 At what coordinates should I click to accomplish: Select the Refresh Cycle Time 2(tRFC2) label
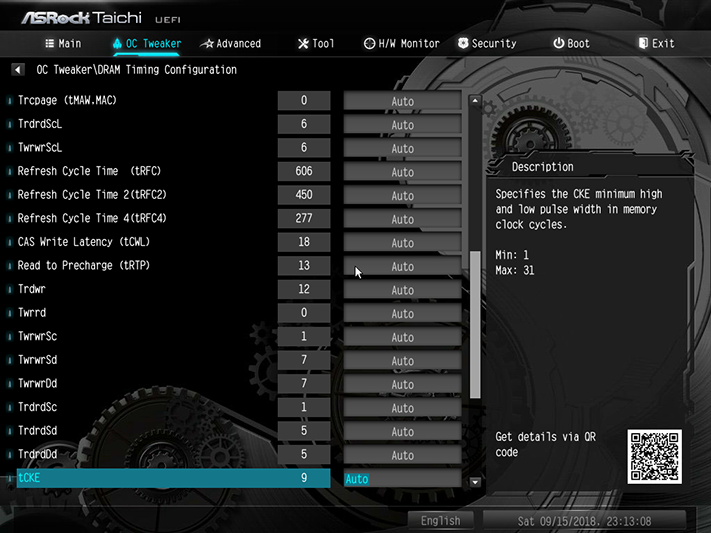(92, 195)
